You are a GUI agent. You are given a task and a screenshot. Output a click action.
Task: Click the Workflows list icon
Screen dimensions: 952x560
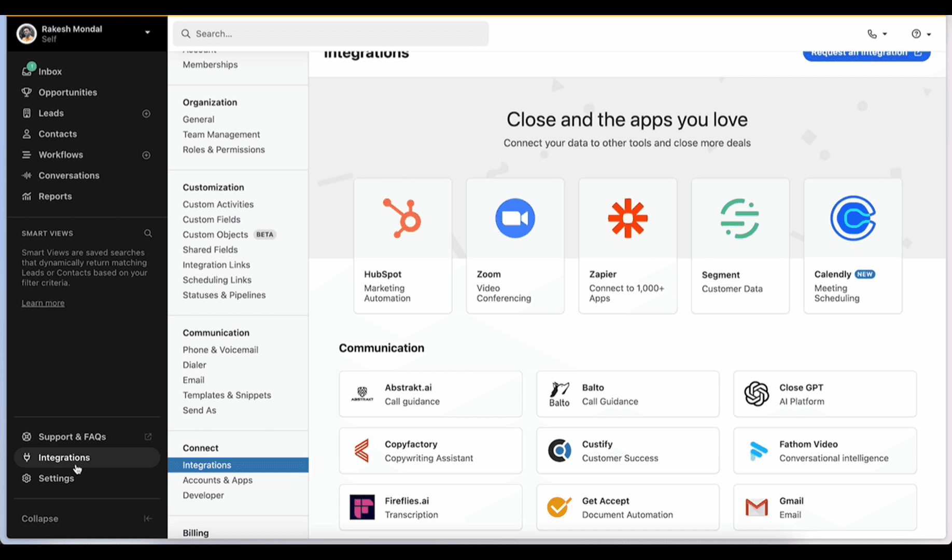[26, 155]
